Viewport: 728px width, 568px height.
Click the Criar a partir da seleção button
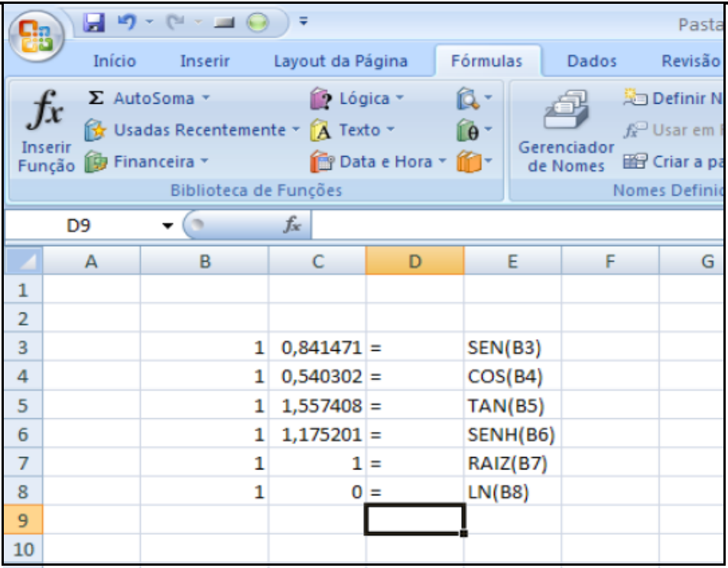pyautogui.click(x=673, y=161)
